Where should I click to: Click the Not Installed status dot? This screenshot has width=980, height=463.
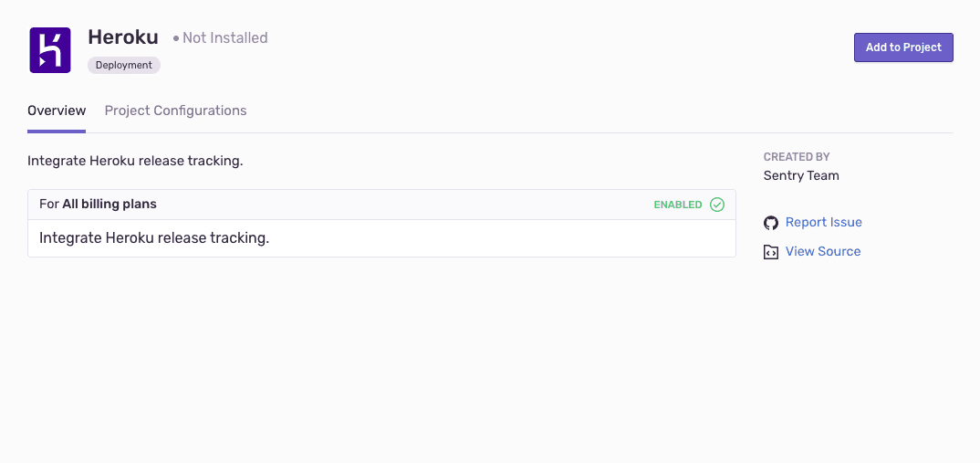click(176, 38)
